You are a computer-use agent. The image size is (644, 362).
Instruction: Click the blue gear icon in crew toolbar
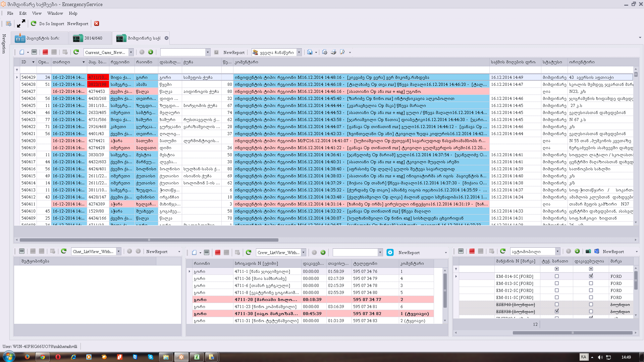(390, 252)
